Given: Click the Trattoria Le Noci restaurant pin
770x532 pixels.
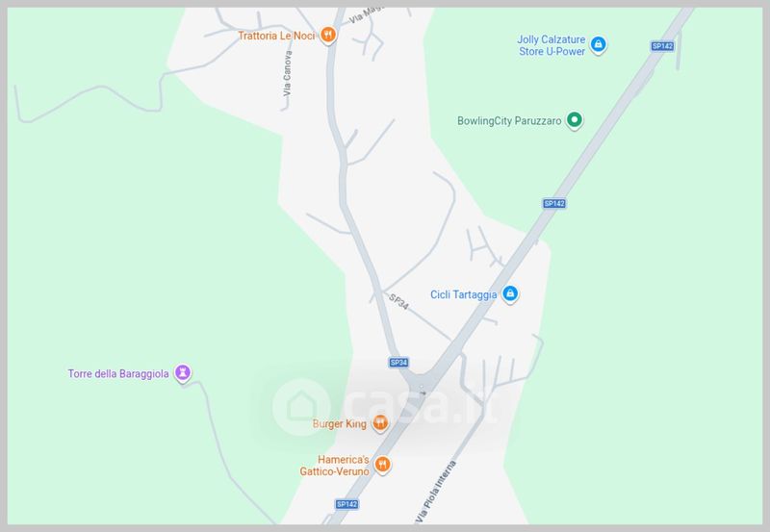Looking at the screenshot, I should (328, 36).
